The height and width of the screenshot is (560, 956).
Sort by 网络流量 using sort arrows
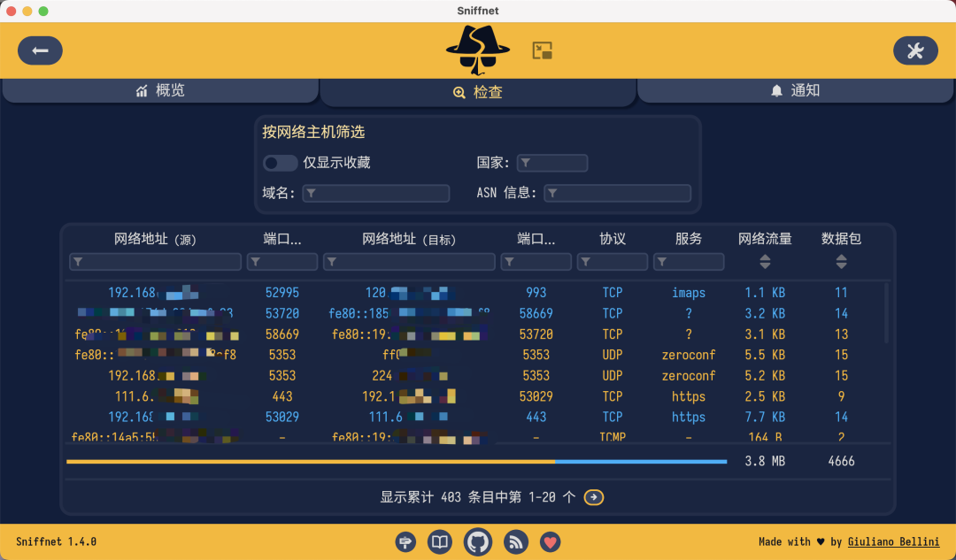pos(765,262)
